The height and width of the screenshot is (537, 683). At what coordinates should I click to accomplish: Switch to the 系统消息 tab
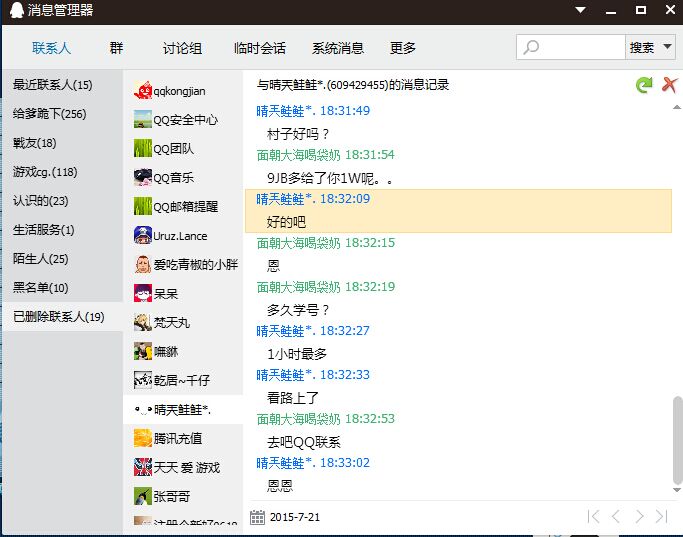coord(338,48)
